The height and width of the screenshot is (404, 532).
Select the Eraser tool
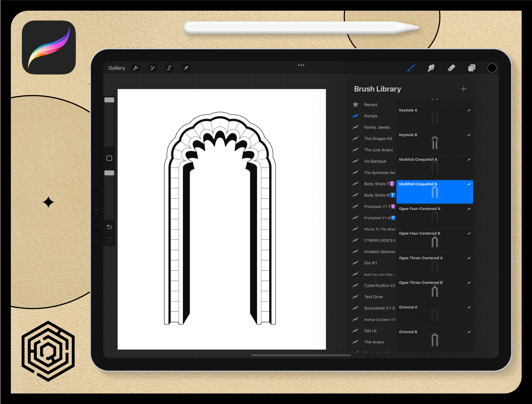(x=451, y=68)
